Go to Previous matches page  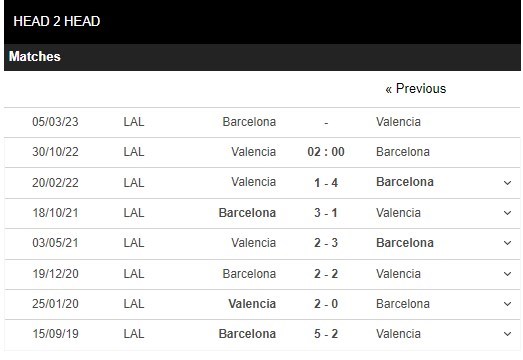[x=416, y=89]
